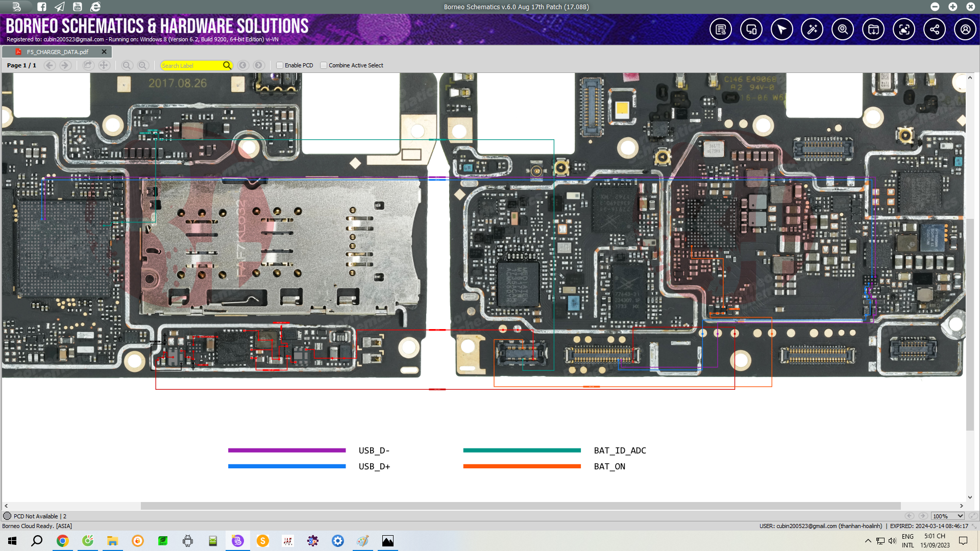Viewport: 980px width, 551px height.
Task: Open the schematic list icon in header
Action: (720, 30)
